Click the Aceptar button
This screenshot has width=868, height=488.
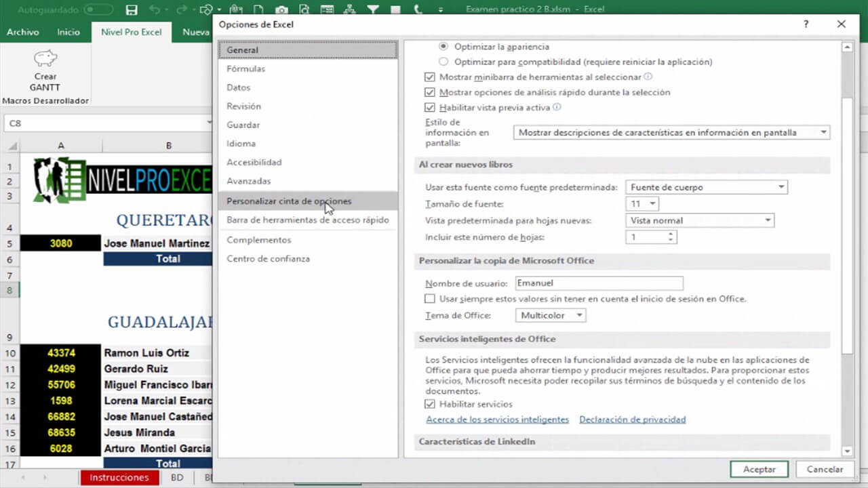(x=759, y=469)
